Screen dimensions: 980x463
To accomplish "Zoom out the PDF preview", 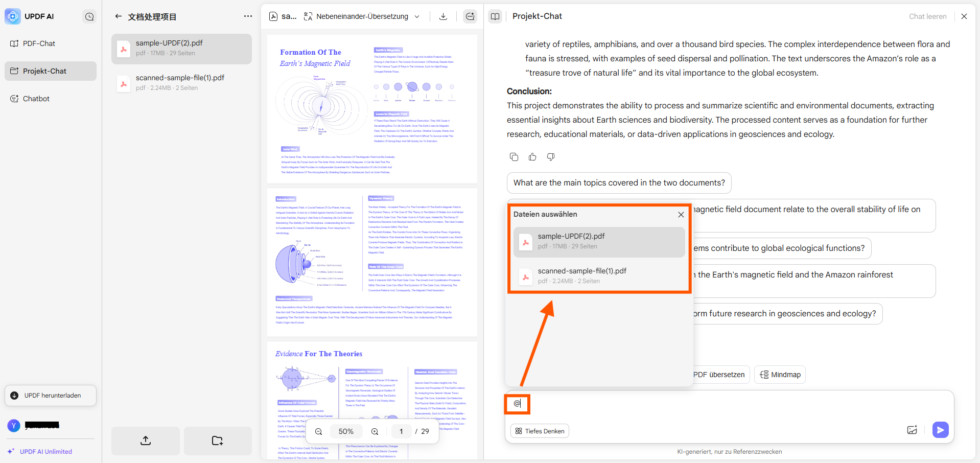I will 318,432.
